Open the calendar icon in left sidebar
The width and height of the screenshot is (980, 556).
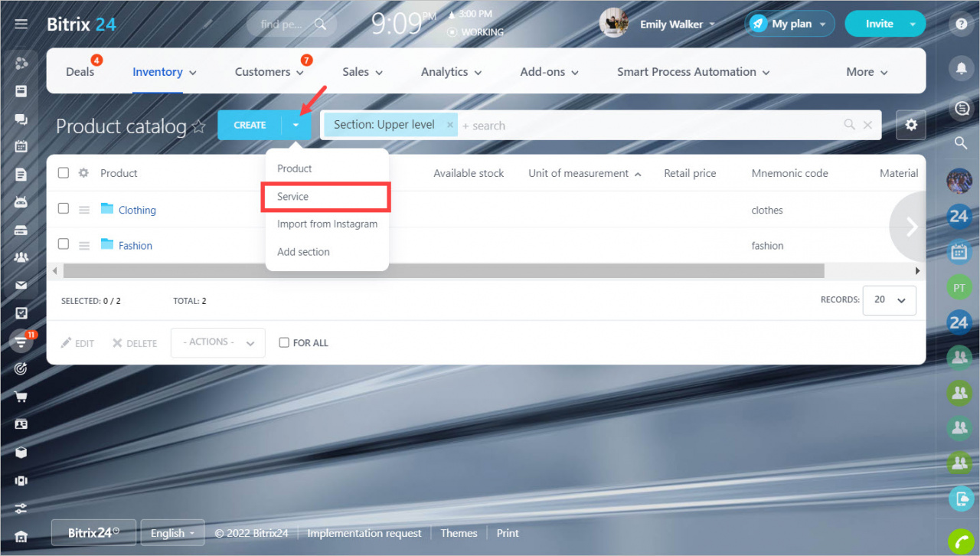21,146
